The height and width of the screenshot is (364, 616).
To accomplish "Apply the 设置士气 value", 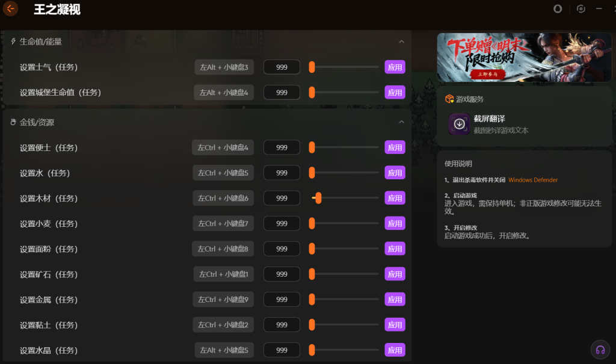I will tap(395, 67).
